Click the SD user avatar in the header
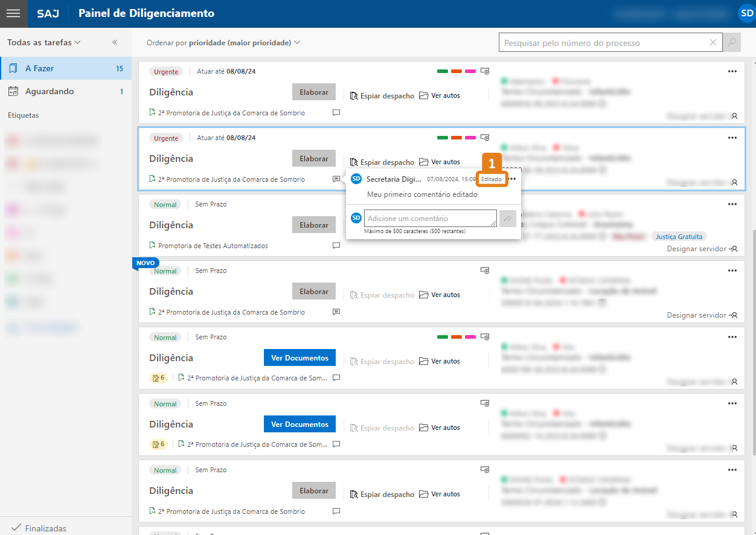The width and height of the screenshot is (756, 535). click(x=746, y=13)
